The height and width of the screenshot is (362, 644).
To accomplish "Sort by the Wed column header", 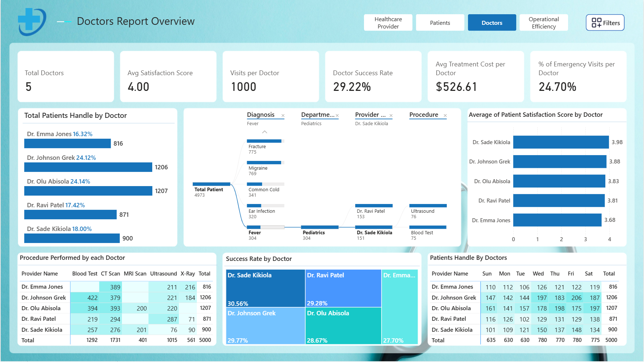I will pyautogui.click(x=538, y=274).
